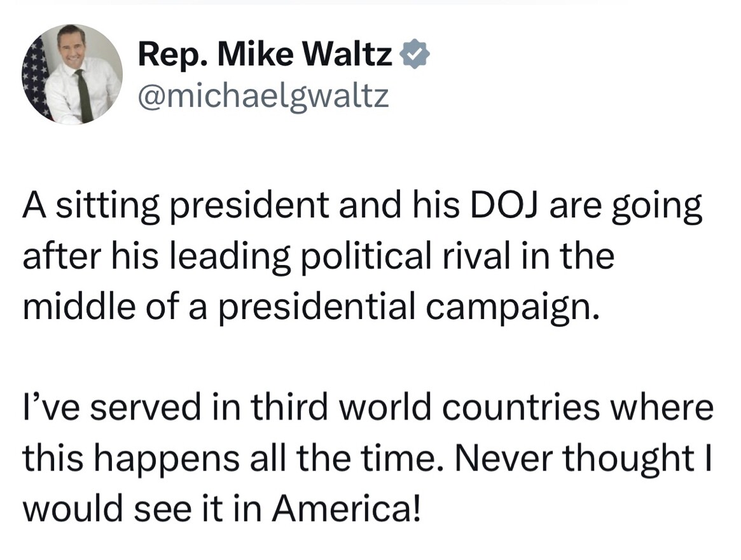The height and width of the screenshot is (560, 741).
Task: Visit the @michaelgwaltz handle link
Action: tap(263, 96)
